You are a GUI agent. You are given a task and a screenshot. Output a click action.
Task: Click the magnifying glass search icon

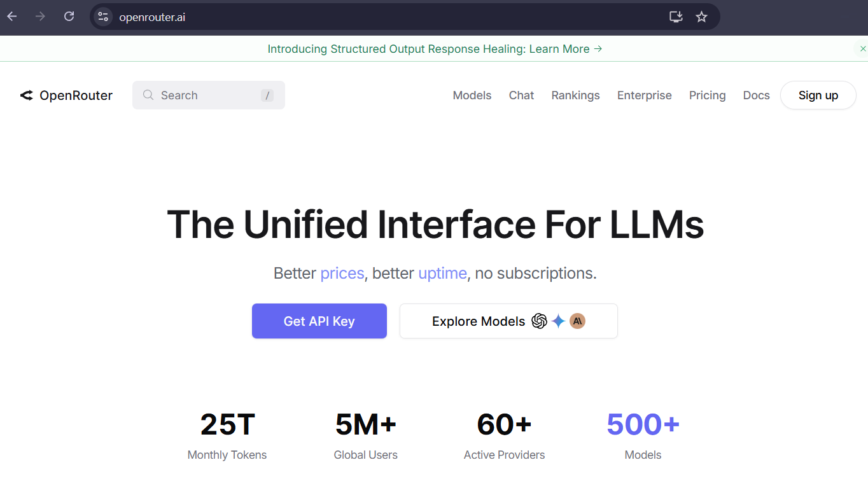pos(148,95)
